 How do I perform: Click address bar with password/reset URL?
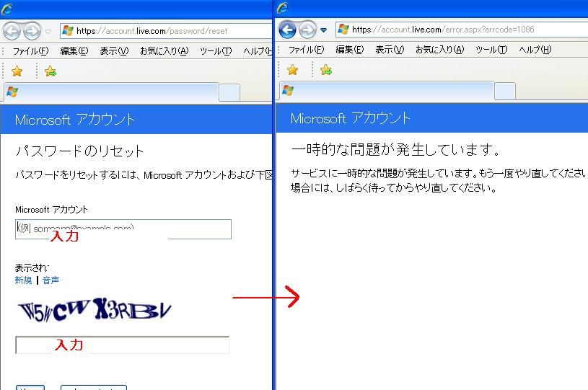point(166,31)
